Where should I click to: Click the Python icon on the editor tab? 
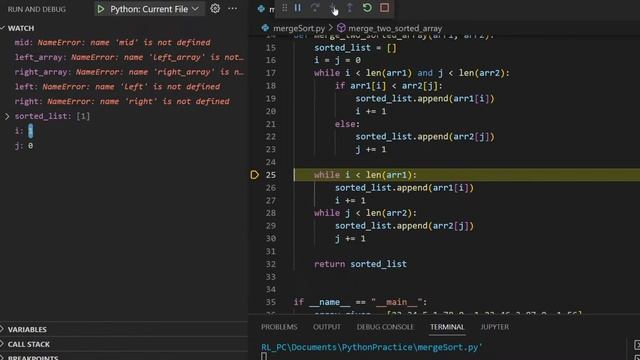[x=261, y=8]
